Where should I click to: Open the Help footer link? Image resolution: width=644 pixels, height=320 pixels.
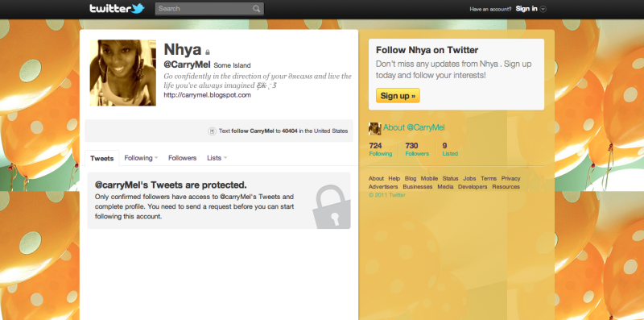[394, 178]
